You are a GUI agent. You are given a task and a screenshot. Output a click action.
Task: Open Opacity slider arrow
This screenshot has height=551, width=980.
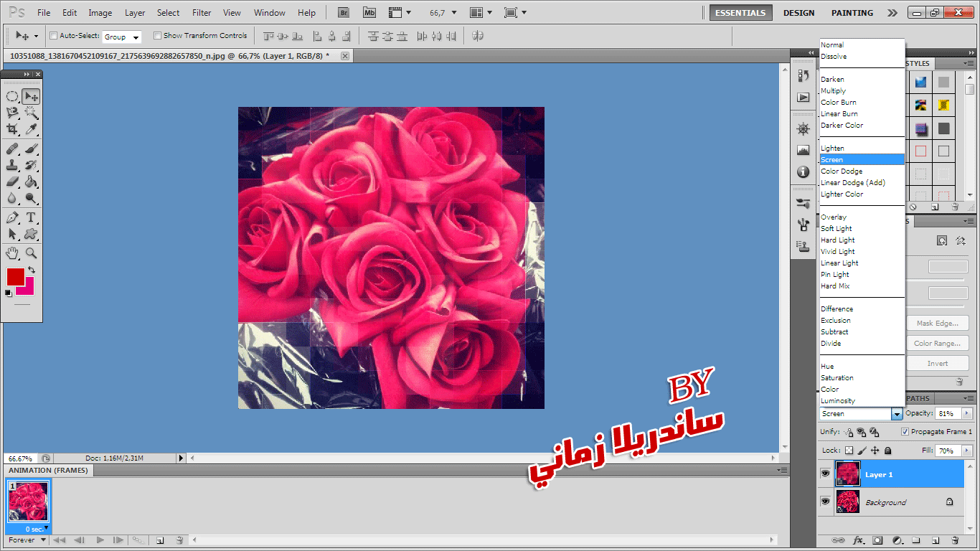coord(966,414)
